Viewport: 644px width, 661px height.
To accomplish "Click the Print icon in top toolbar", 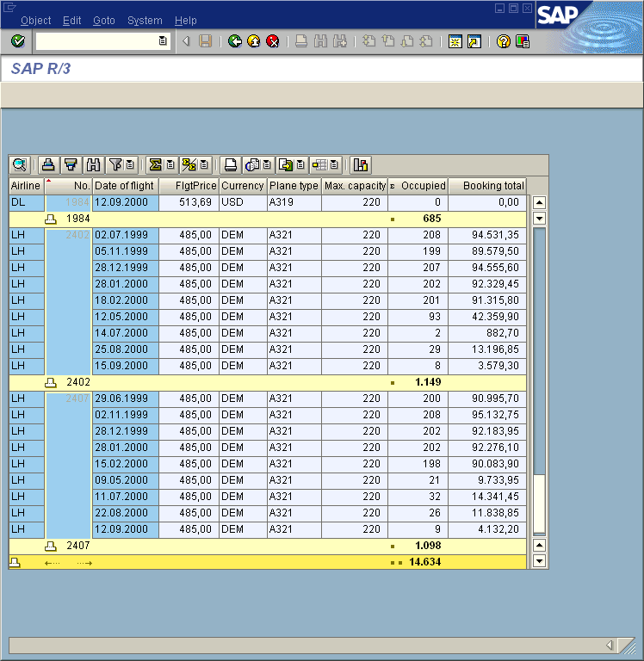I will point(301,41).
